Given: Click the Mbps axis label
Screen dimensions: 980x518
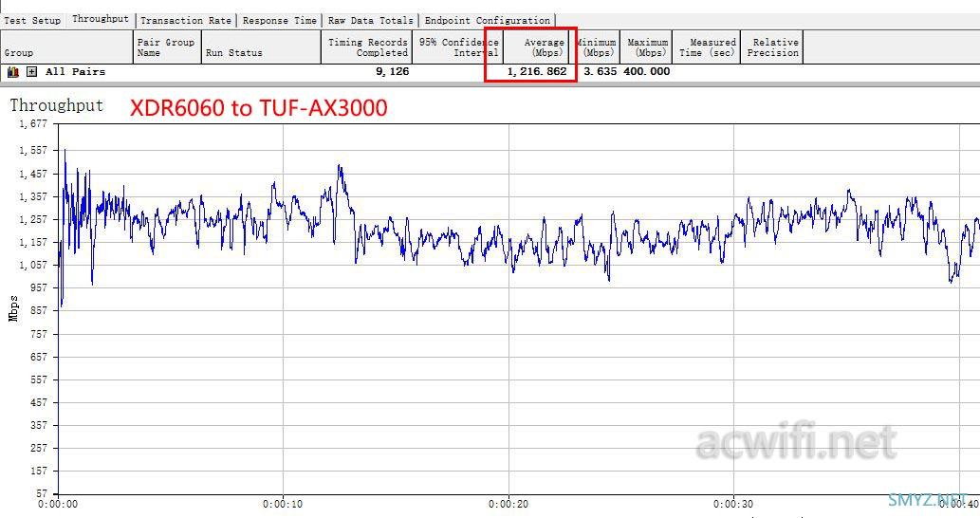Looking at the screenshot, I should tap(13, 308).
